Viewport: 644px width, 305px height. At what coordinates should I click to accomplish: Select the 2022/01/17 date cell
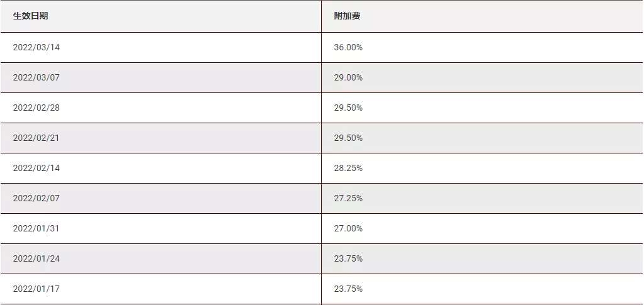tap(37, 289)
